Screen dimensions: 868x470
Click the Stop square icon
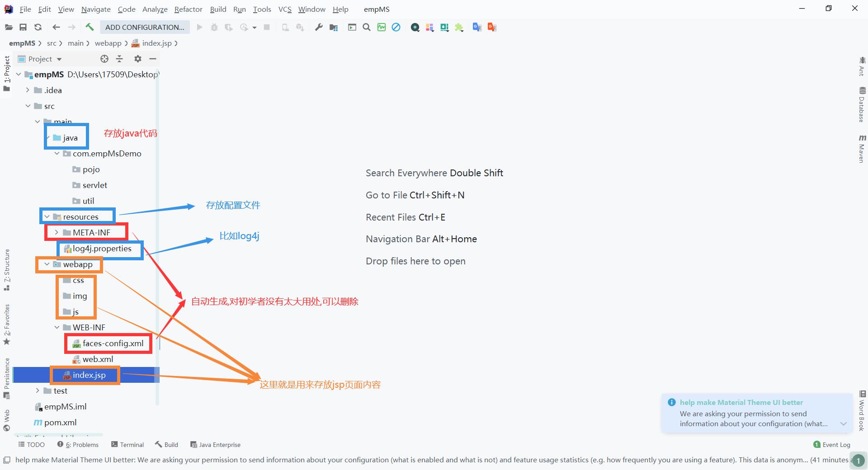267,27
